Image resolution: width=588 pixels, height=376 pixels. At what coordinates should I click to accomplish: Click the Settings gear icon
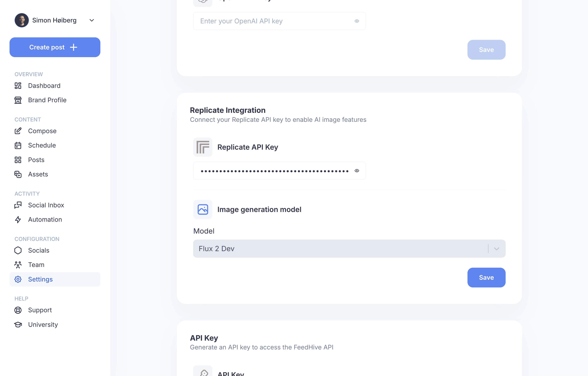[x=18, y=279]
